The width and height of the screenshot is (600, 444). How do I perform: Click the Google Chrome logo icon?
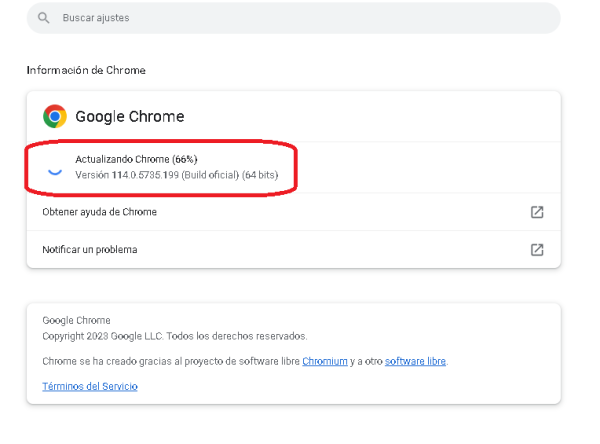click(x=55, y=116)
